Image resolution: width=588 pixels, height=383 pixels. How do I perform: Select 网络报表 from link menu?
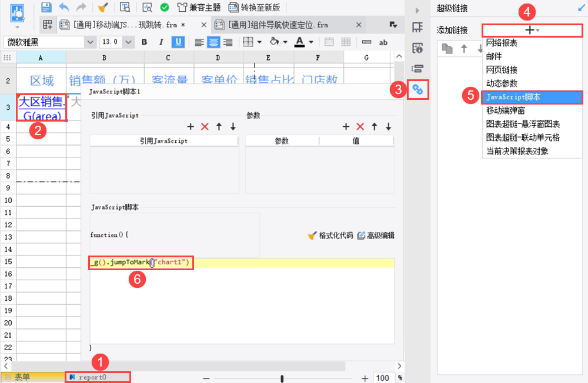[x=502, y=43]
